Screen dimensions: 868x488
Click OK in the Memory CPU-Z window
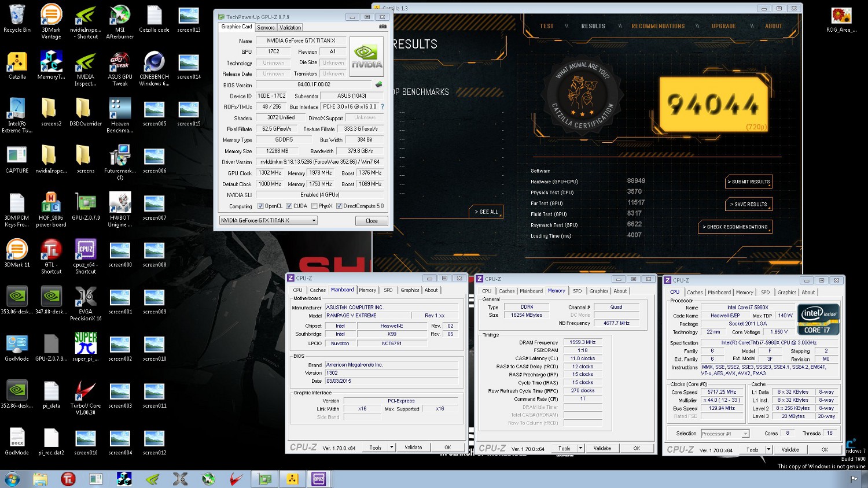click(637, 448)
